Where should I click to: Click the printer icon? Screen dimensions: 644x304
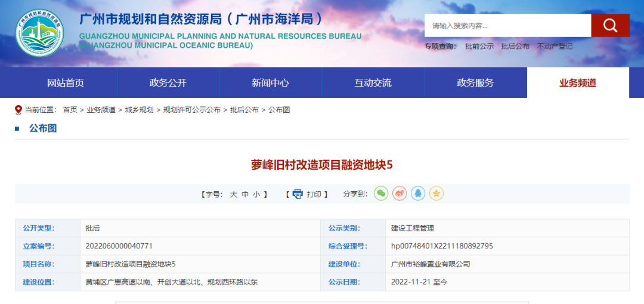tap(298, 194)
